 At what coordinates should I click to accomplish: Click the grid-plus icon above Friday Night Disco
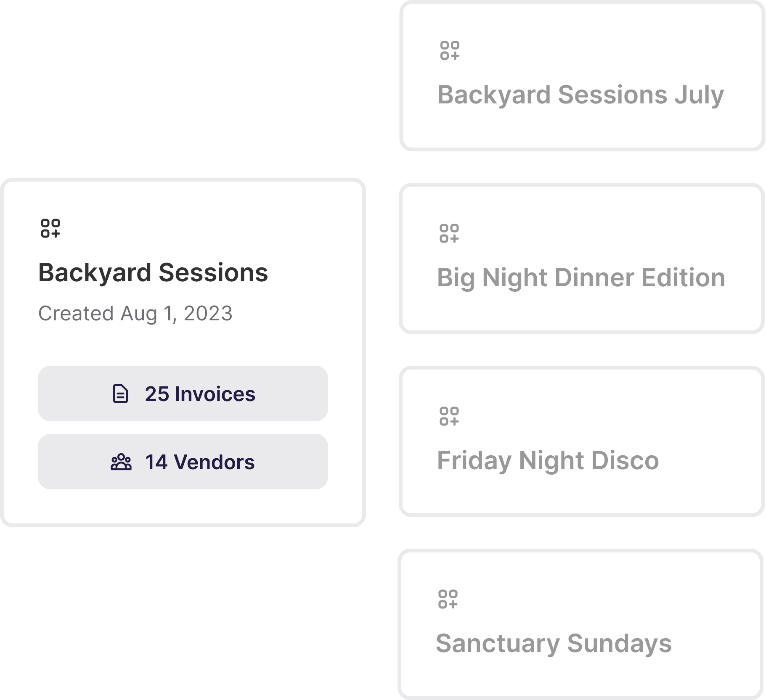point(449,416)
